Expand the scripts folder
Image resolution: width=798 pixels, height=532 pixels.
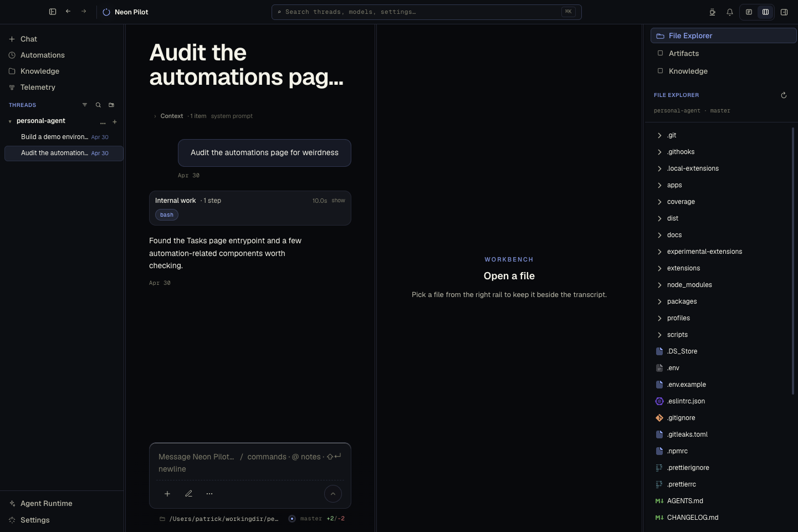pyautogui.click(x=720, y=335)
